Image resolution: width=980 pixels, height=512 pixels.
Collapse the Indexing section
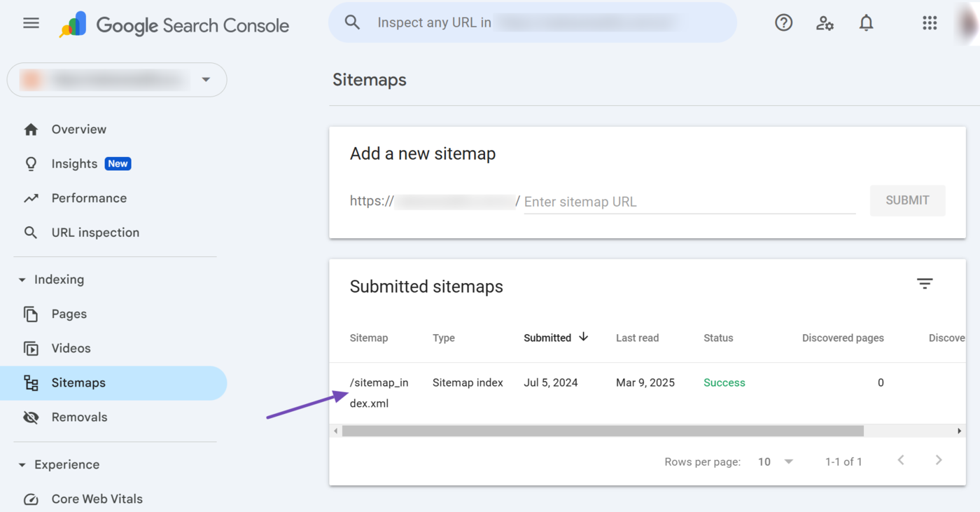click(x=22, y=279)
